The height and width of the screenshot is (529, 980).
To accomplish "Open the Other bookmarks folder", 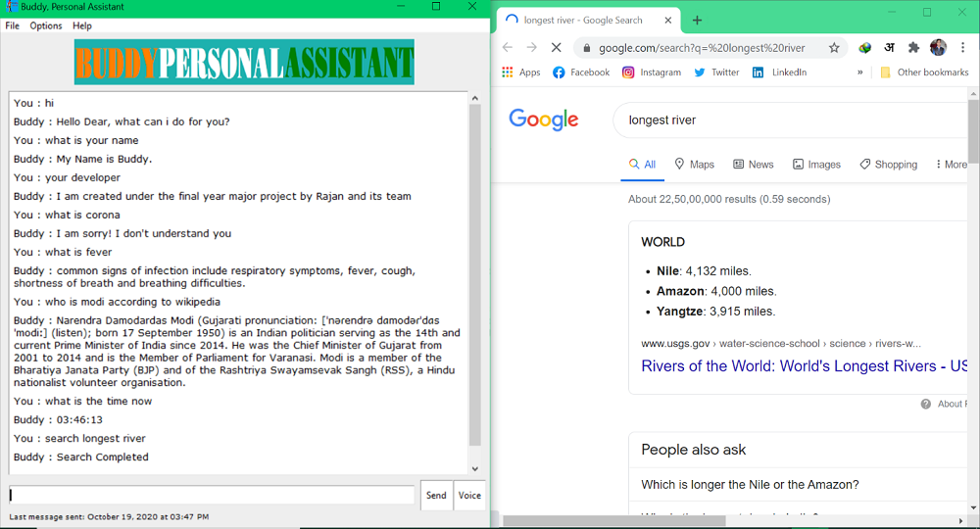I will tap(924, 72).
